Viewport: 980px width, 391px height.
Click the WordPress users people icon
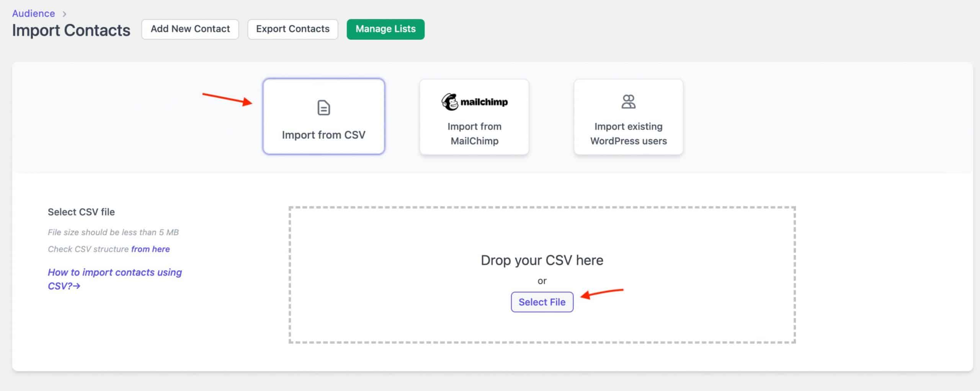click(628, 102)
